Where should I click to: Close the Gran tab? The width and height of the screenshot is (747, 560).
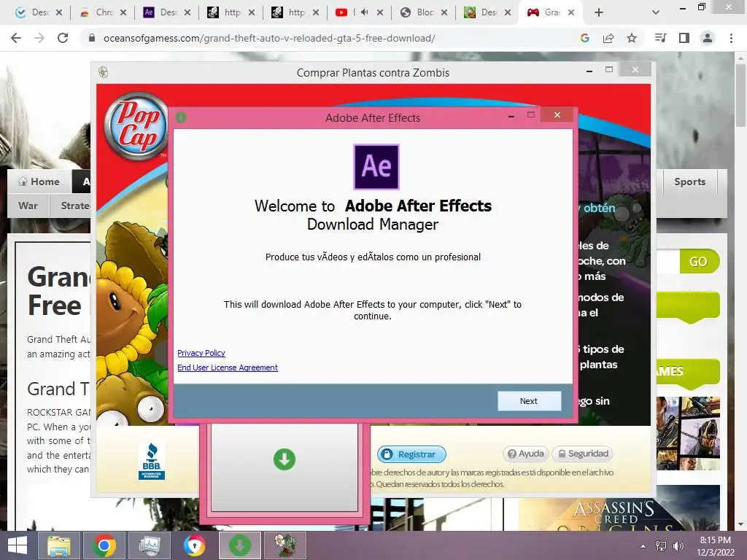571,12
